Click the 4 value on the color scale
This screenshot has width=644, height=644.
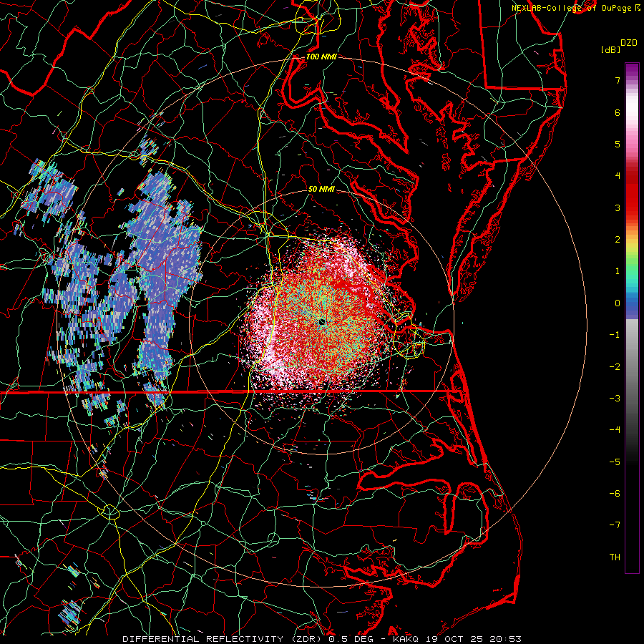pos(618,176)
